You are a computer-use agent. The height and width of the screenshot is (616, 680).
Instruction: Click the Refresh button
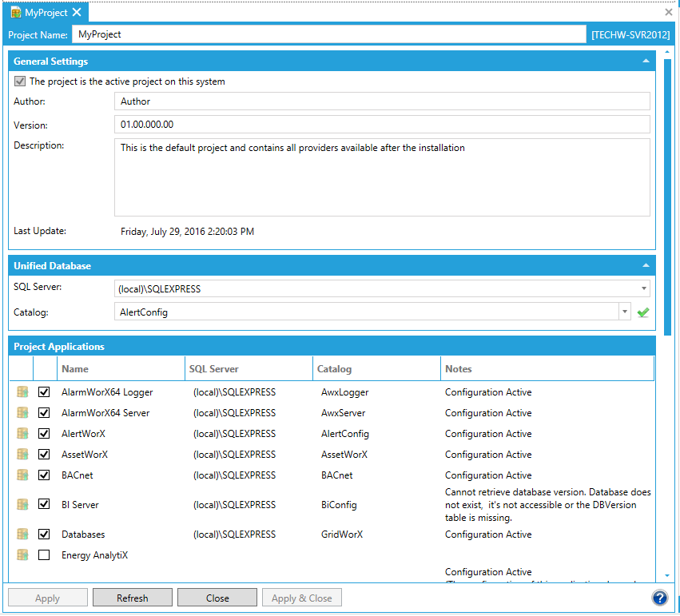(132, 598)
